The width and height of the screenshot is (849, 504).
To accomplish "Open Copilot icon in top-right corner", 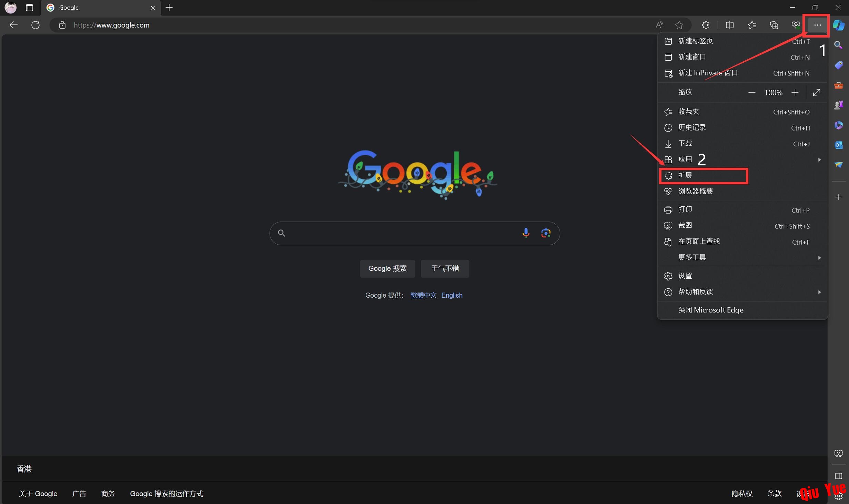I will 838,25.
